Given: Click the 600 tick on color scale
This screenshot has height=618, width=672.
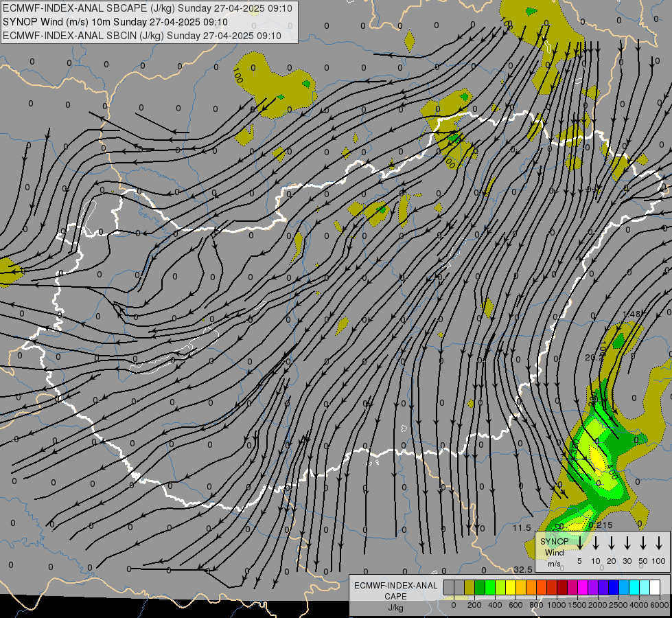Looking at the screenshot, I should click(x=515, y=605).
